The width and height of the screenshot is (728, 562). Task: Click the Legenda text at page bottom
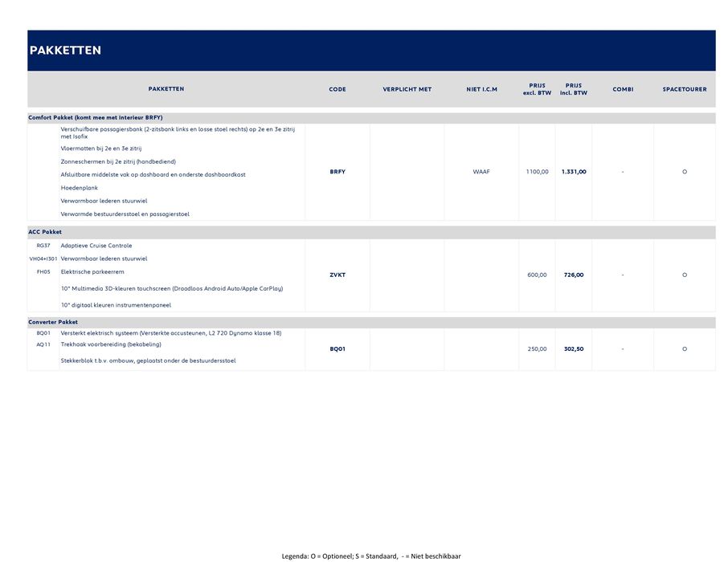(x=370, y=556)
